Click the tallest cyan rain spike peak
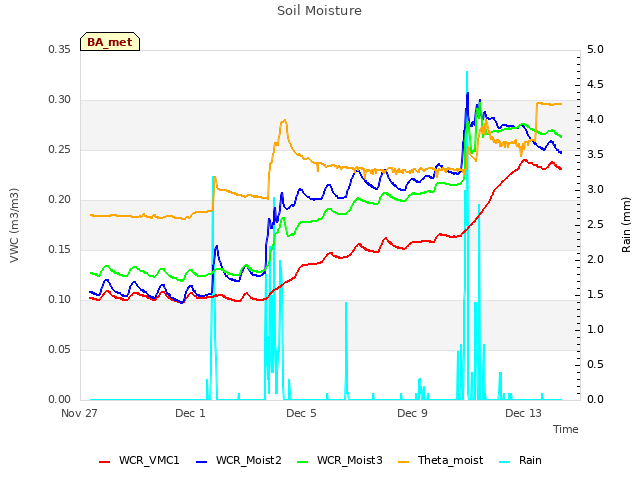Image resolution: width=640 pixels, height=480 pixels. pyautogui.click(x=467, y=73)
